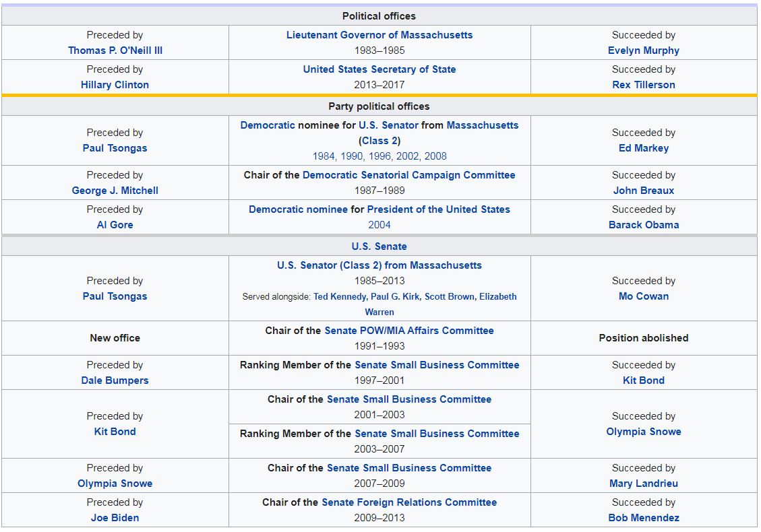This screenshot has height=532, width=761.
Task: Click the 2013–2017 term dates
Action: [x=379, y=85]
